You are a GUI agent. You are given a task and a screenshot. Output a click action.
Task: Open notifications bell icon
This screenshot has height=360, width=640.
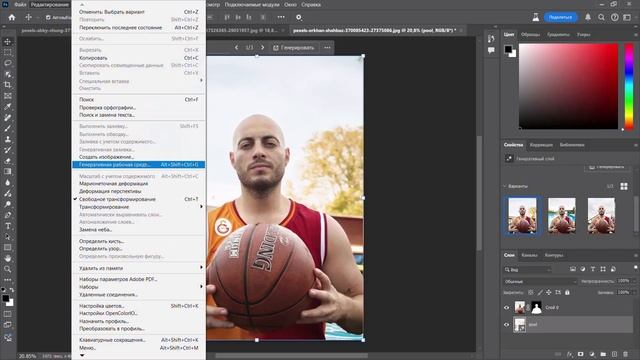pos(588,17)
